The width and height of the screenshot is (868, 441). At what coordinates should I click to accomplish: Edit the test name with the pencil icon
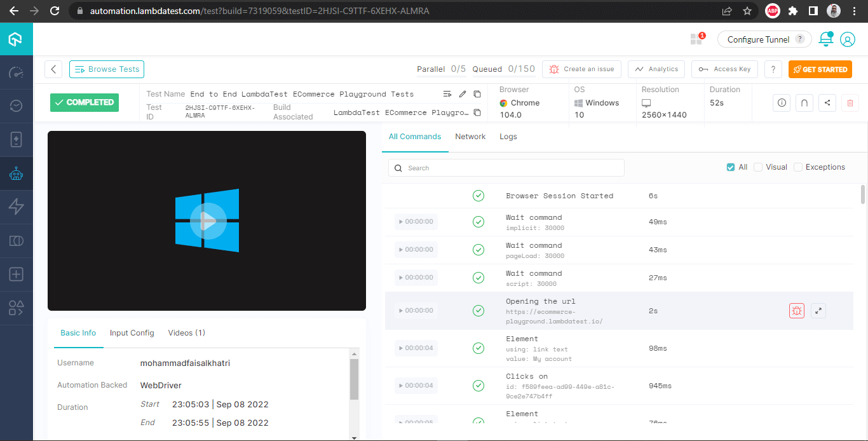tap(462, 93)
